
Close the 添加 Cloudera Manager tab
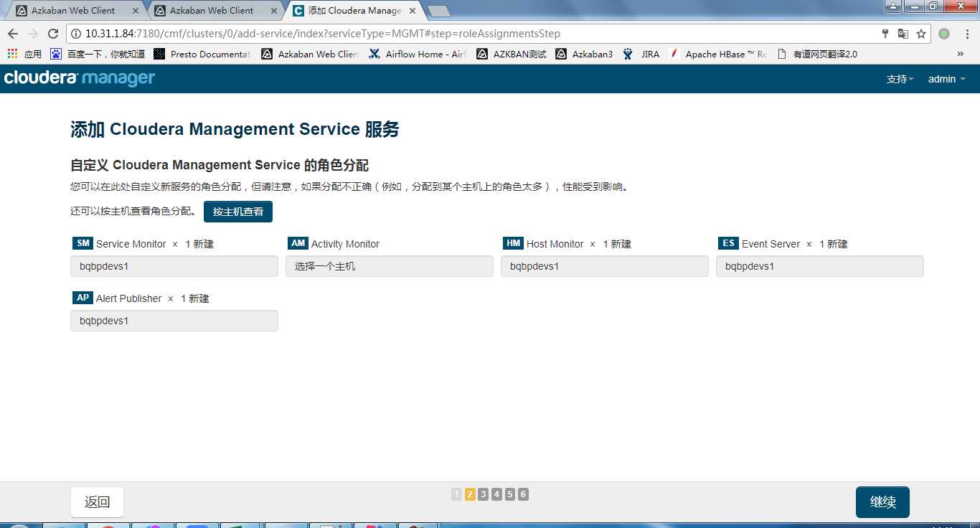click(x=413, y=11)
